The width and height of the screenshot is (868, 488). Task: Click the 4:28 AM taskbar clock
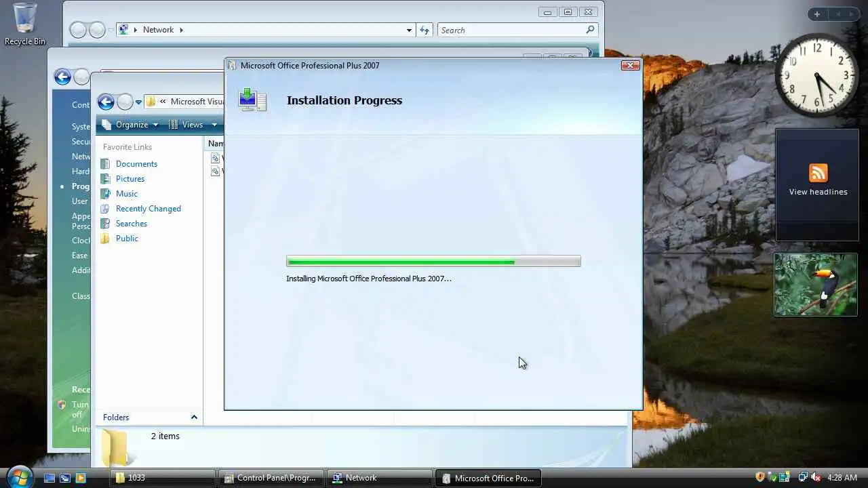[x=843, y=478]
